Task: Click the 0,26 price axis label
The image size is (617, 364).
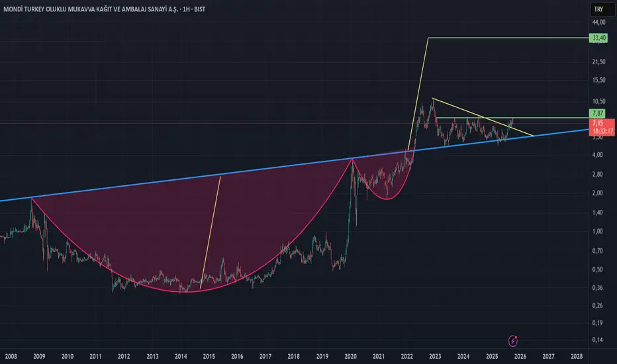Action: pyautogui.click(x=597, y=305)
